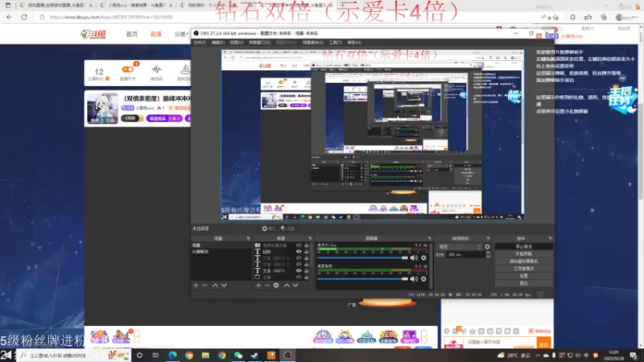Move scene up in OBS Scenes panel
Screen dimensions: 644x362
pyautogui.click(x=215, y=286)
